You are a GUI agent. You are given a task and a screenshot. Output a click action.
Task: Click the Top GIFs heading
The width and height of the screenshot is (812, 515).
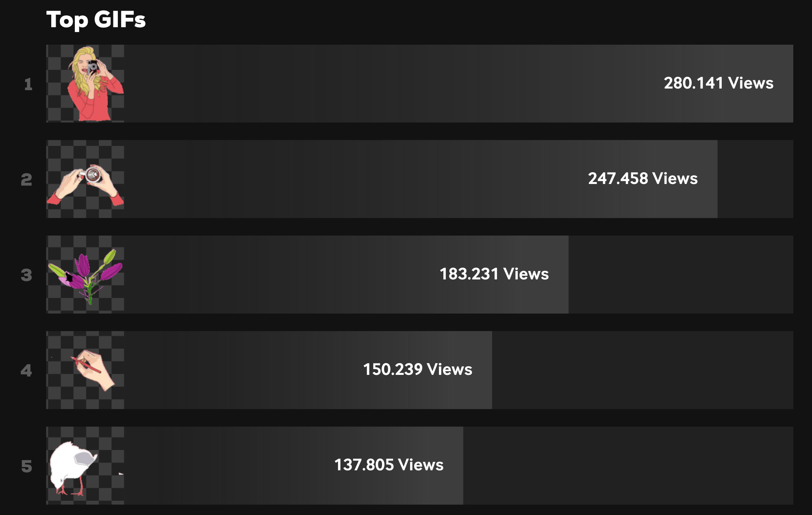(96, 19)
